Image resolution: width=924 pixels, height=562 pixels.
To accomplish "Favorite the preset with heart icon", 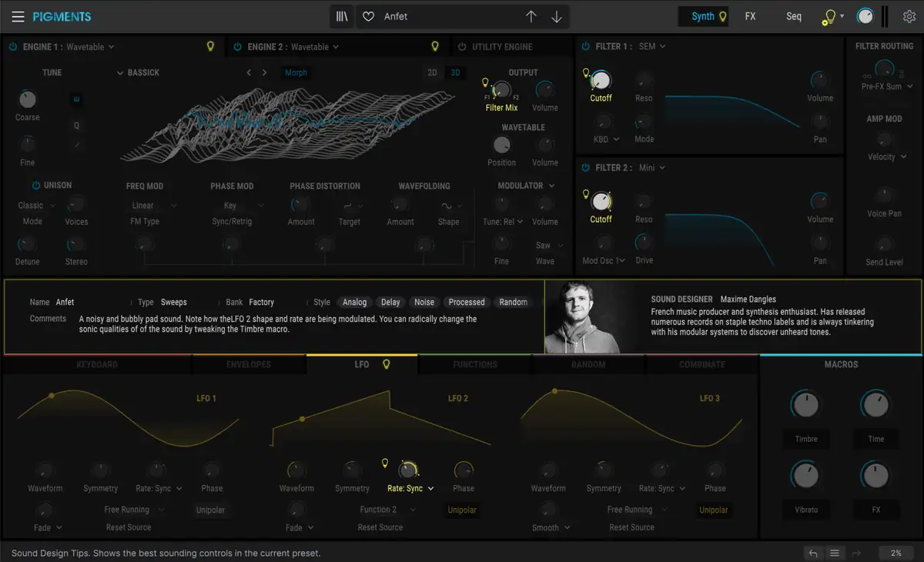I will click(369, 16).
